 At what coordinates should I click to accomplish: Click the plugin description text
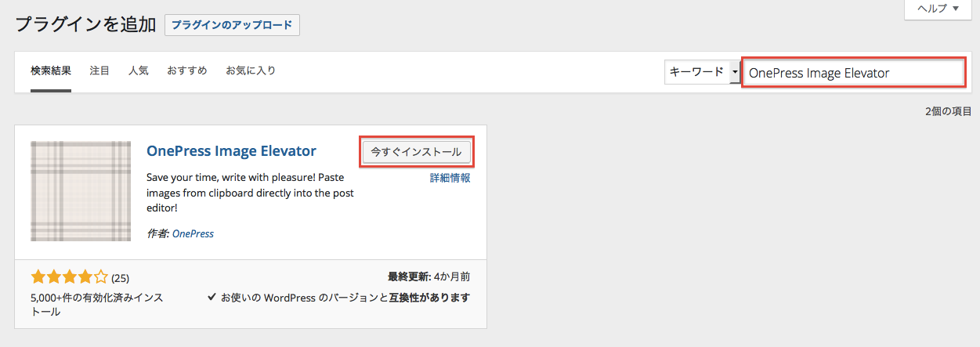249,192
